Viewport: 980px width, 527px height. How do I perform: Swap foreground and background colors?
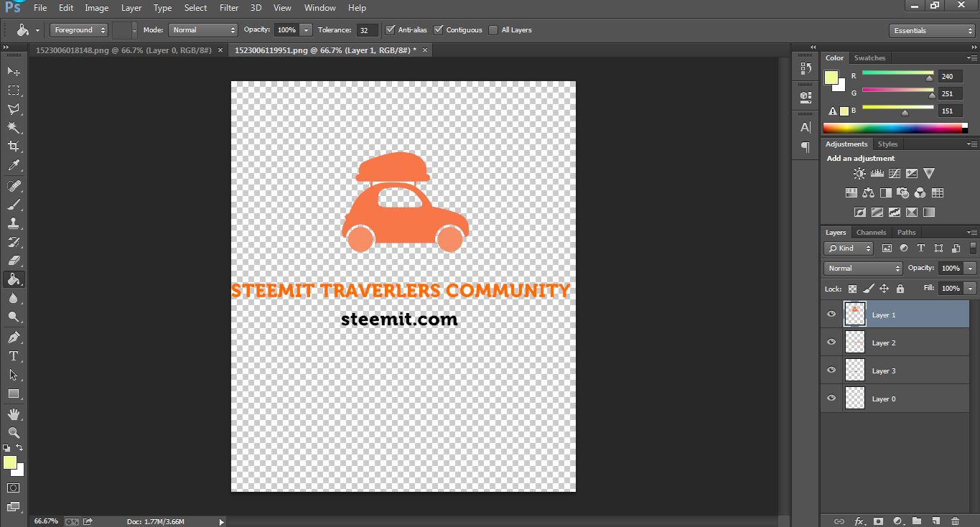click(x=19, y=448)
